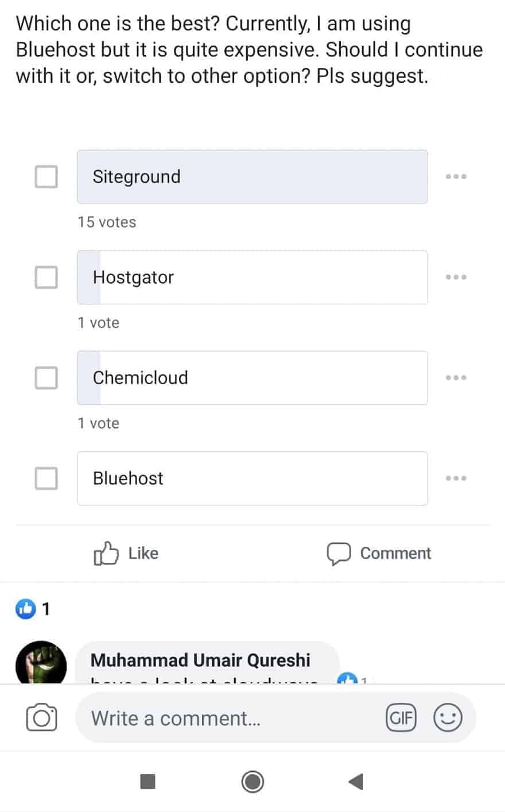Screen dimensions: 505x812
Task: Focus the Write a comment field
Action: tap(230, 718)
